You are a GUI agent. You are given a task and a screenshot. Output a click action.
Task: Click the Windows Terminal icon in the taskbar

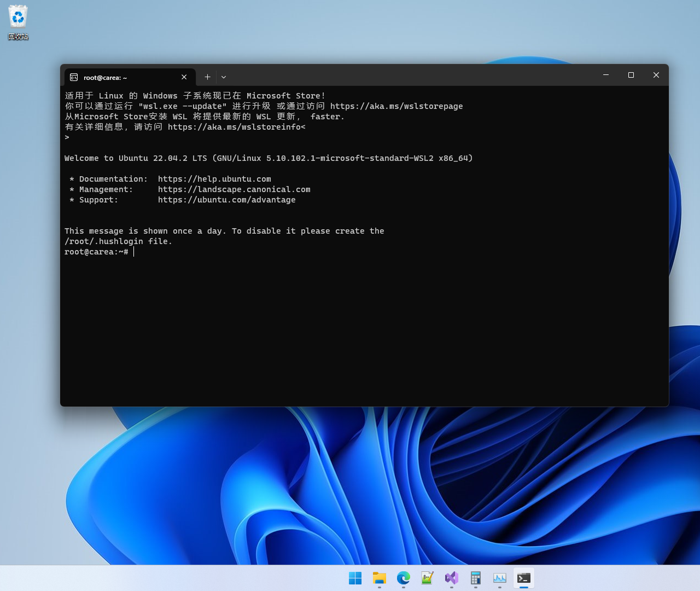click(523, 578)
